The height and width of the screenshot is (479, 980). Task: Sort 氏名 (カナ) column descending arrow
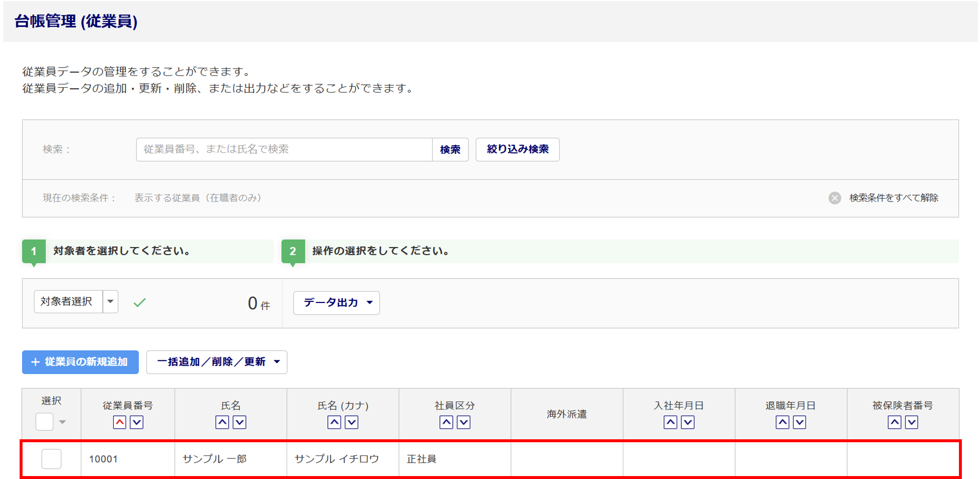click(352, 422)
